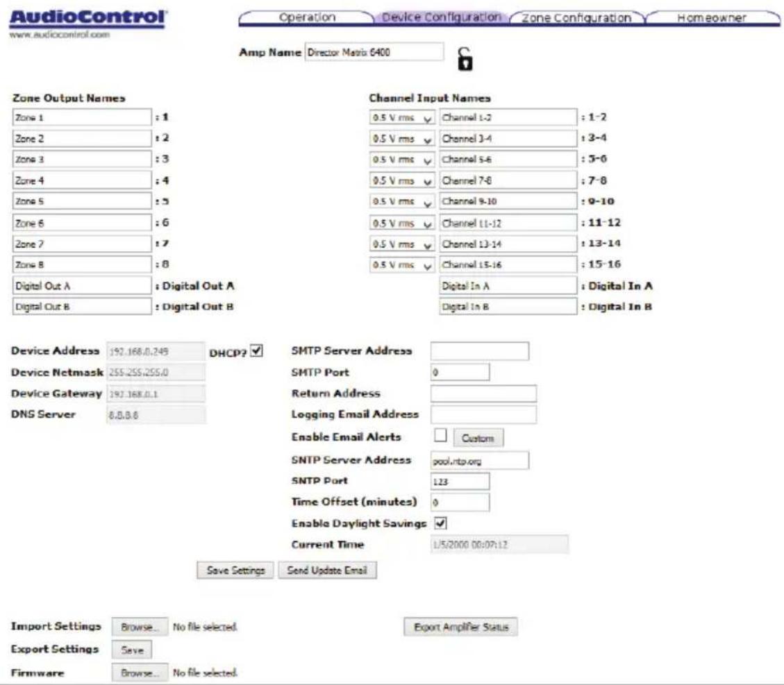Edit the Channel 9-10 name field
Image resolution: width=784 pixels, height=685 pixels.
click(508, 201)
